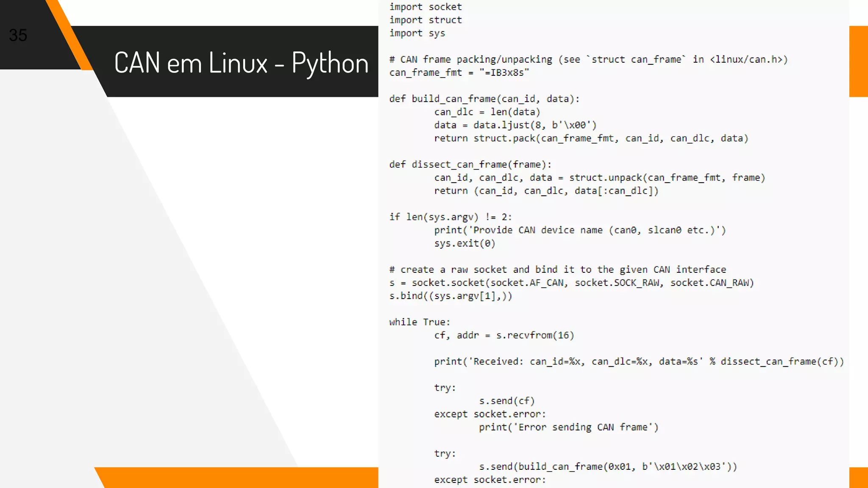
Task: Click the slide number 35
Action: (x=18, y=35)
